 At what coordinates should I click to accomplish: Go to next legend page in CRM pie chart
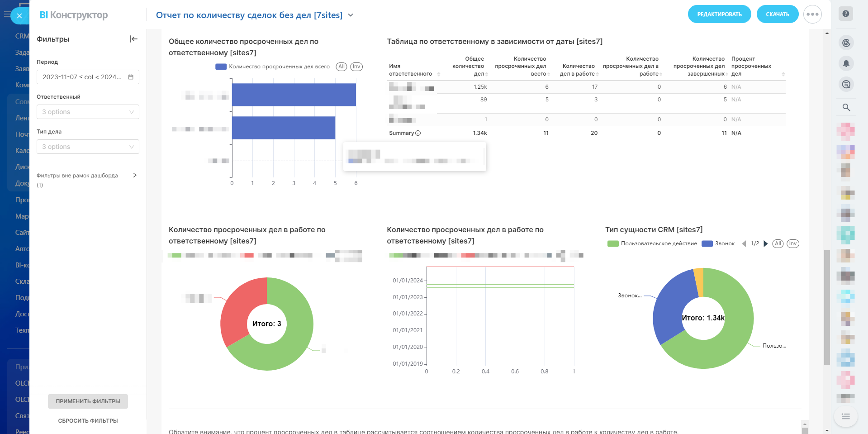tap(766, 243)
